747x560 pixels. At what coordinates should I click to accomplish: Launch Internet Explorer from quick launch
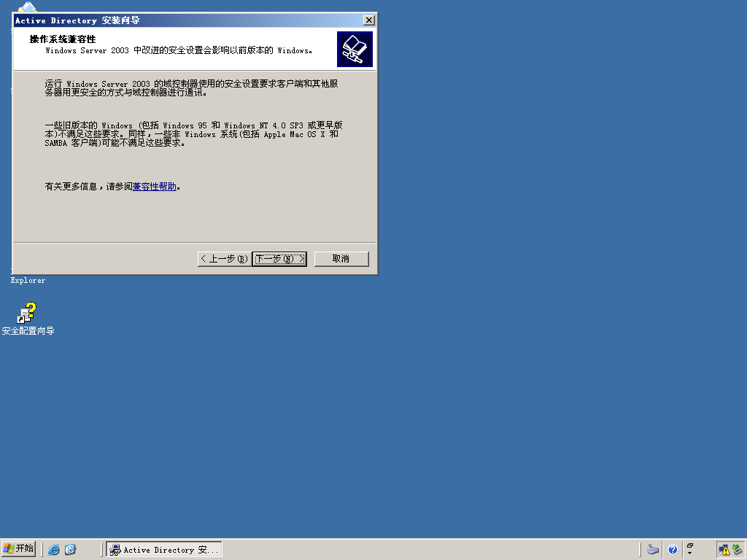(54, 550)
